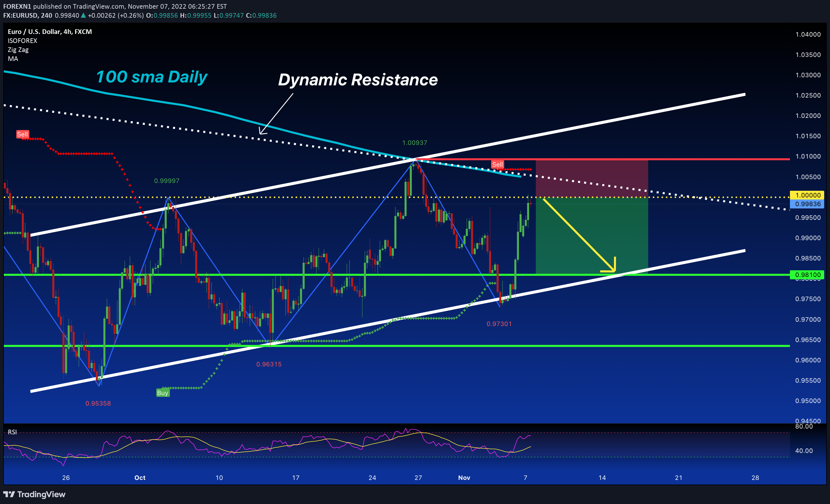Select the green 0.98100 price tag

pyautogui.click(x=807, y=275)
